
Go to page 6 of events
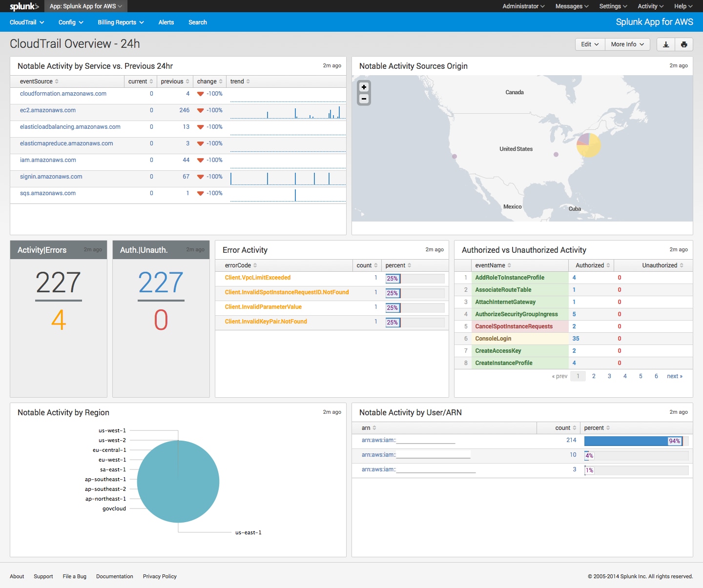(656, 376)
